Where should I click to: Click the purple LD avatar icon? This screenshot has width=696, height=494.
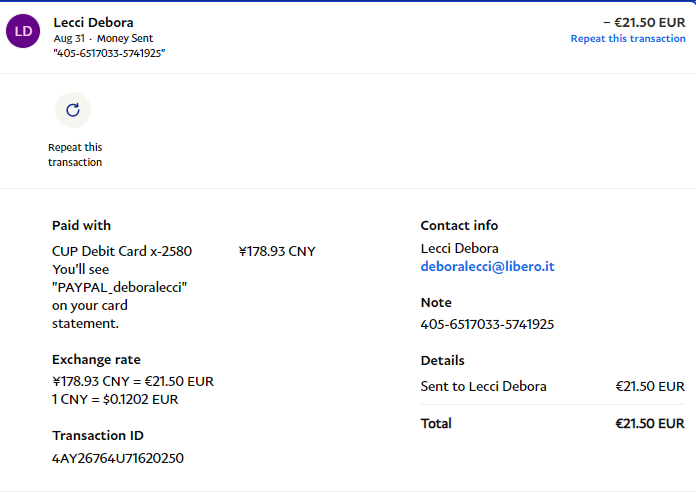tap(24, 32)
